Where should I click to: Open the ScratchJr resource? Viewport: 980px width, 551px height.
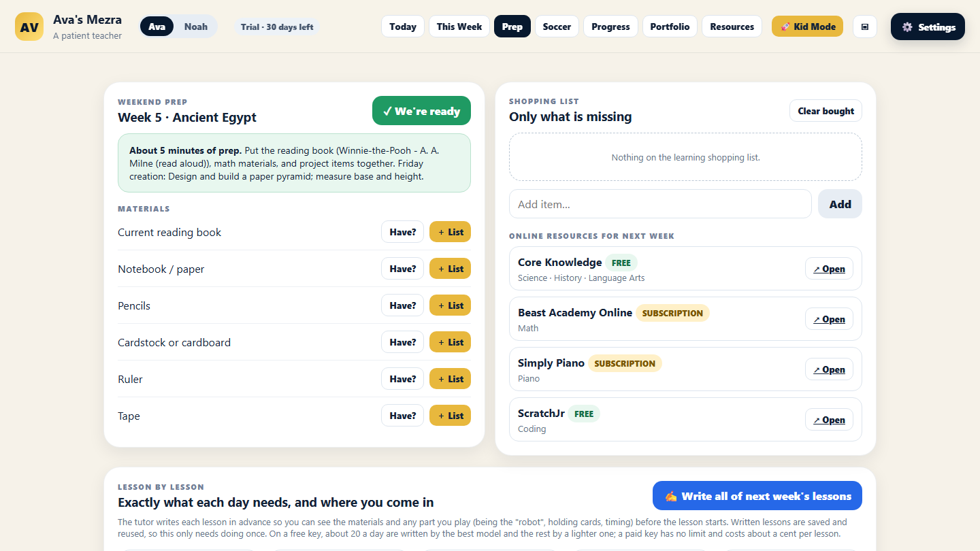(x=829, y=420)
